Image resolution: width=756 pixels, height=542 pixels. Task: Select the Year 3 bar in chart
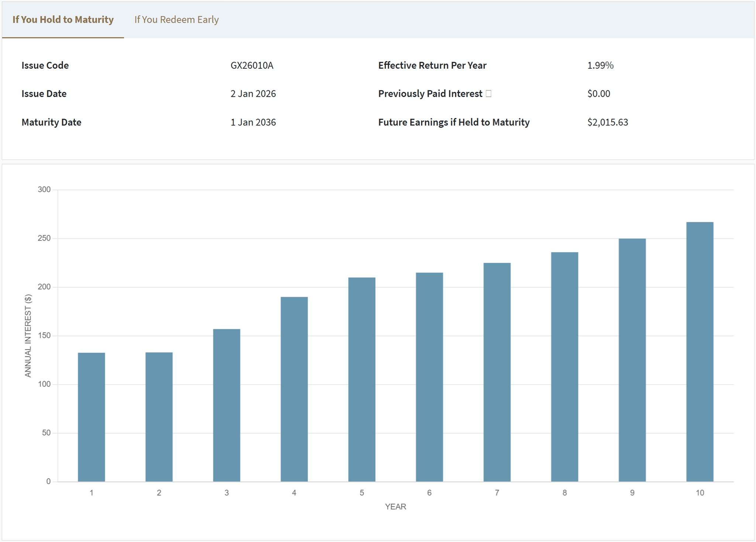[226, 405]
